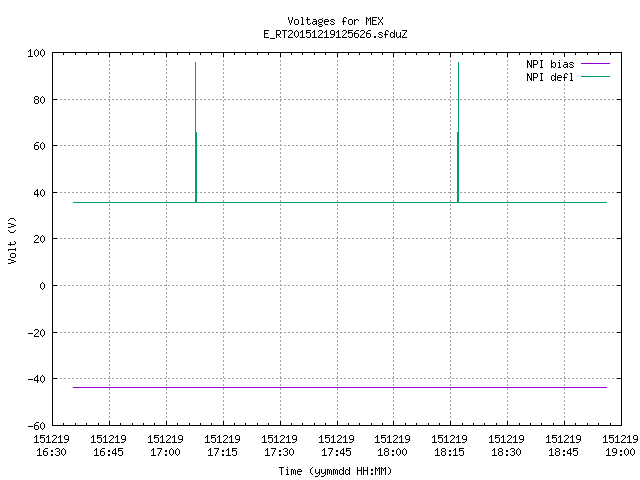Image resolution: width=640 pixels, height=480 pixels.
Task: Click the y-axis tick label 60
Action: pyautogui.click(x=39, y=146)
